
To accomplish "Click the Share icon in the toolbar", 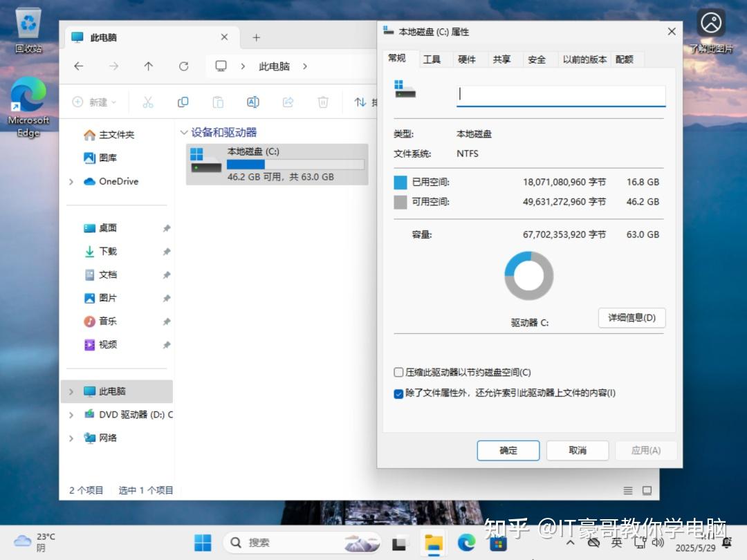I will [288, 102].
